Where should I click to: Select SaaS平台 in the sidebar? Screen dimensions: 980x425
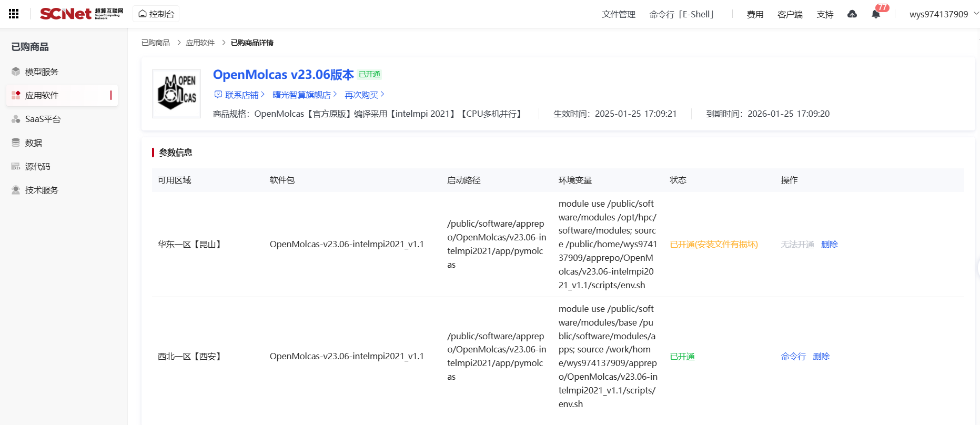pos(43,119)
